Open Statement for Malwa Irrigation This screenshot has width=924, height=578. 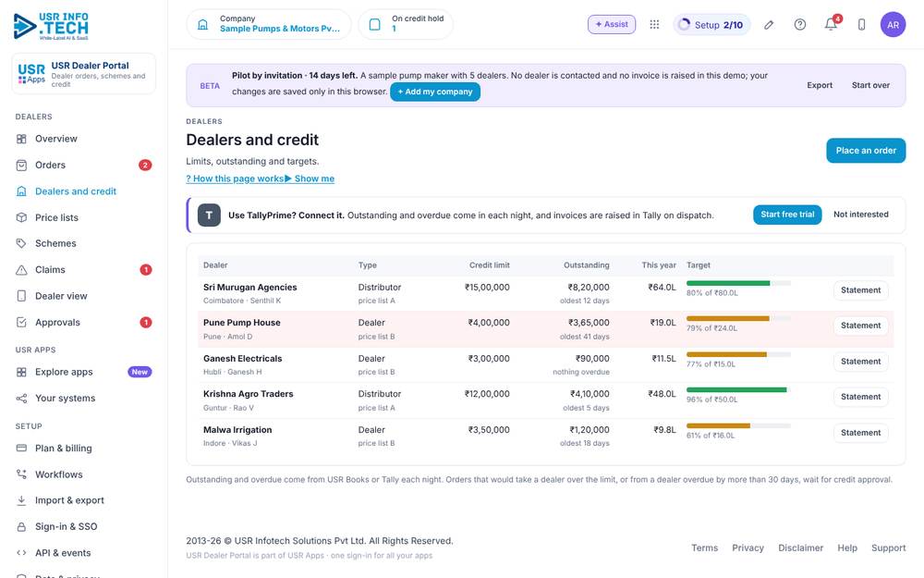[860, 433]
